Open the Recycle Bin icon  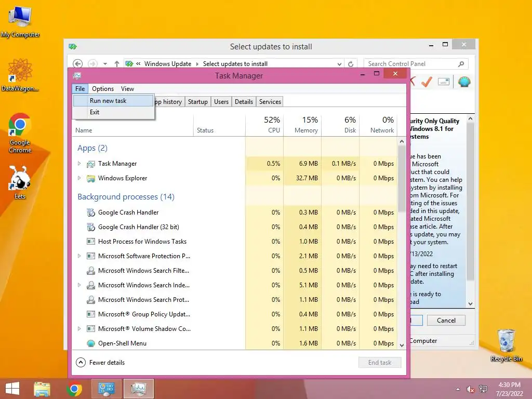click(506, 345)
